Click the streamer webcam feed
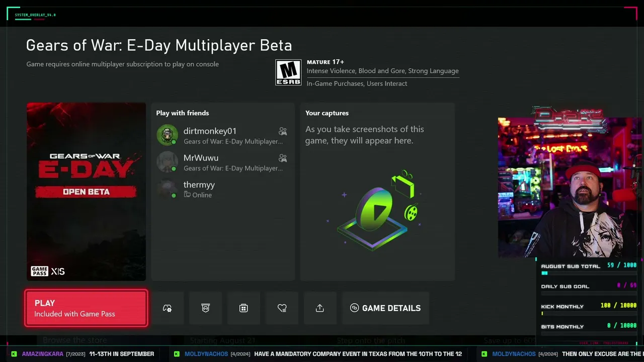This screenshot has width=644, height=362. tap(570, 188)
